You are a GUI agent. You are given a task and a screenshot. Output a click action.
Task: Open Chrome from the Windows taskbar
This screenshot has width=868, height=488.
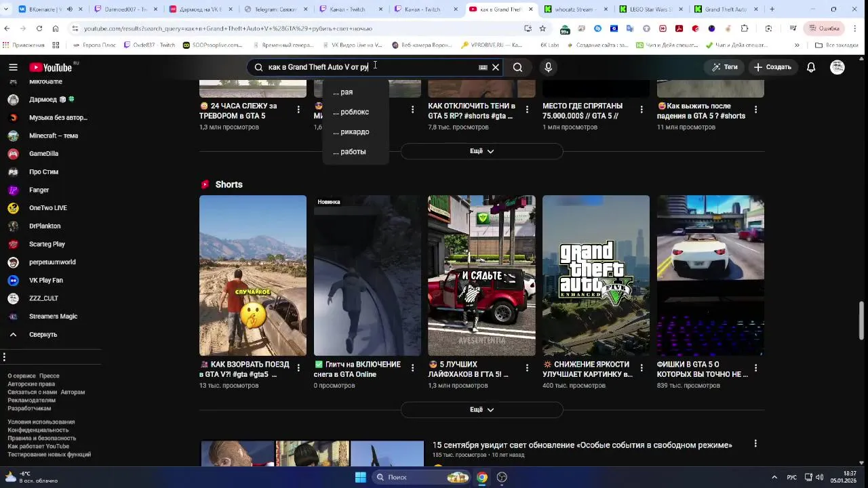pos(481,477)
